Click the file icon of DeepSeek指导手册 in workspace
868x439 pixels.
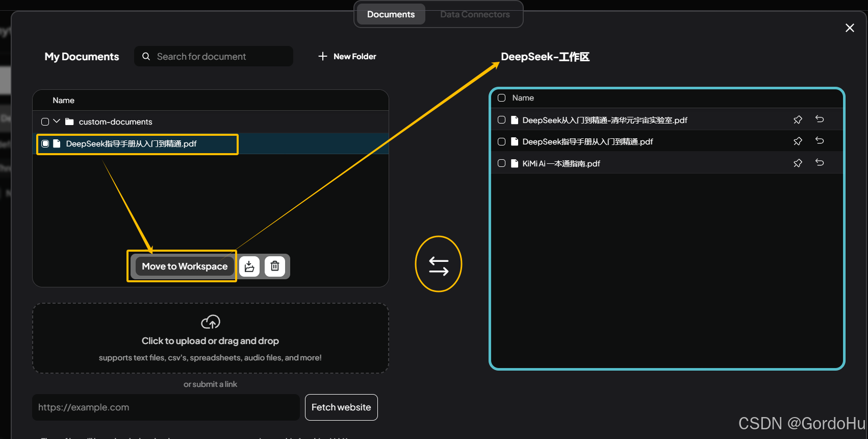[x=515, y=141]
